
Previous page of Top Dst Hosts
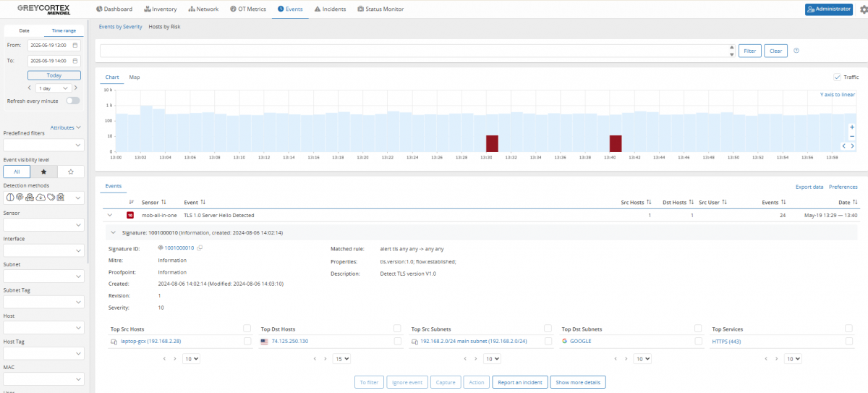(315, 358)
